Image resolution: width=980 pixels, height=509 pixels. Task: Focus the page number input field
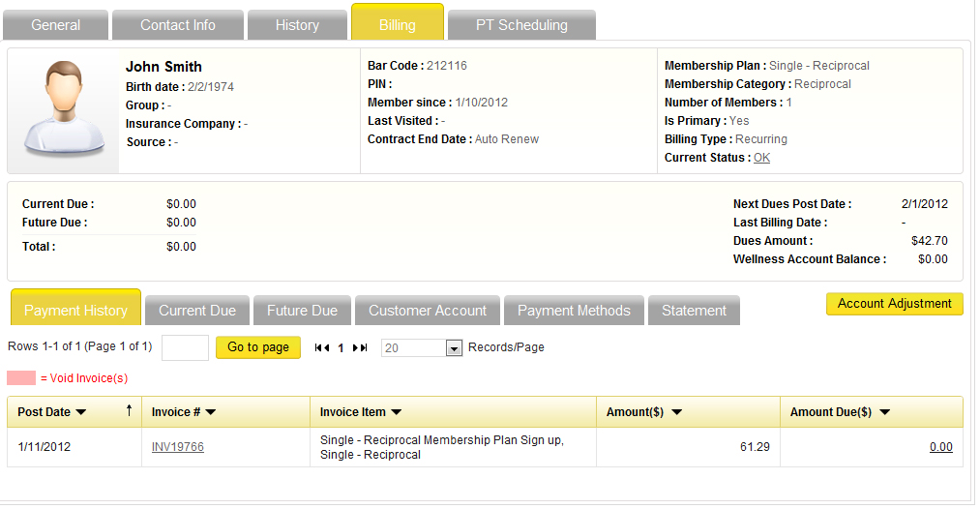[x=185, y=347]
